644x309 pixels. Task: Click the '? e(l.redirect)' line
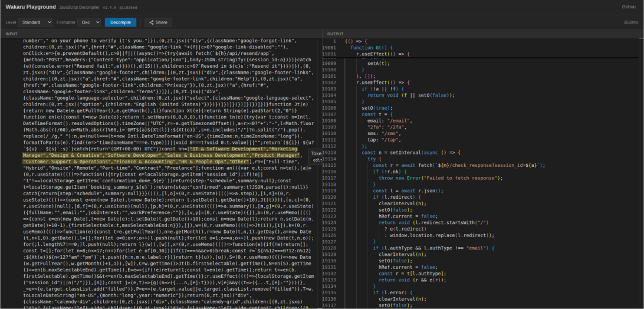(405, 229)
